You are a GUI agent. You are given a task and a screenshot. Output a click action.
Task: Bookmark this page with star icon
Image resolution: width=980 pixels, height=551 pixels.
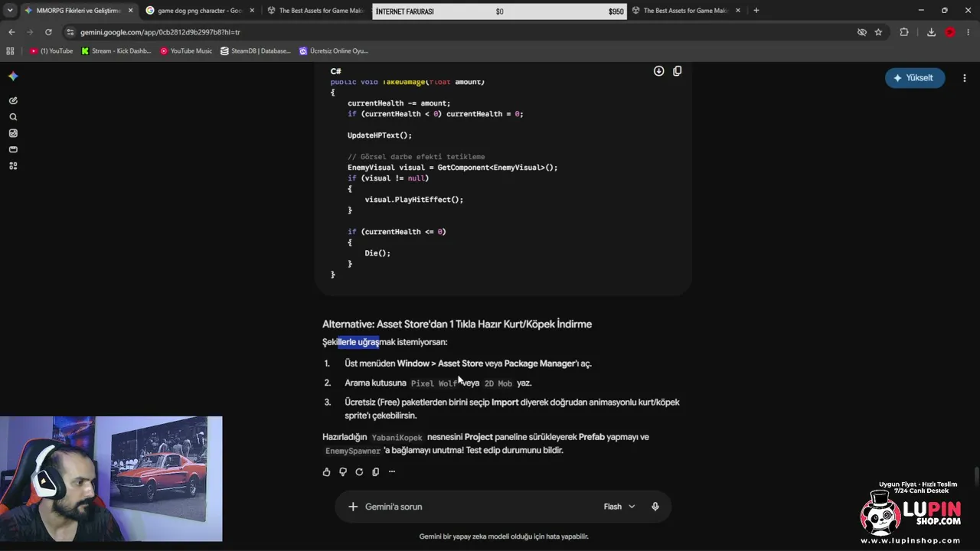tap(878, 32)
